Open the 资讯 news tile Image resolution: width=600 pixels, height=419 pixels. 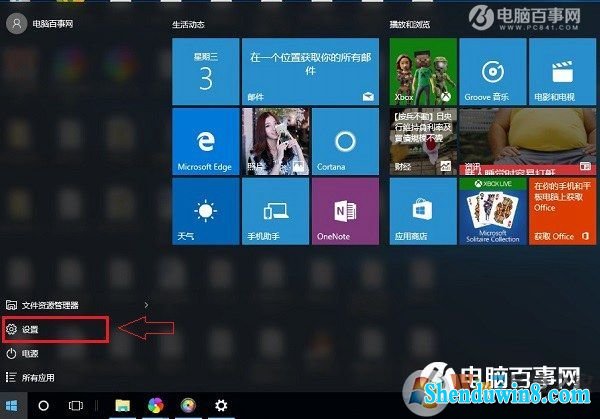(528, 141)
